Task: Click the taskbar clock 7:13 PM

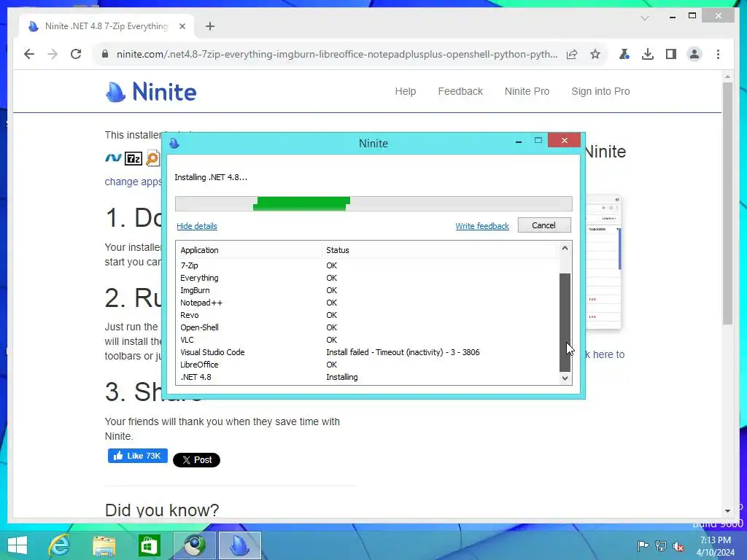Action: [715, 546]
